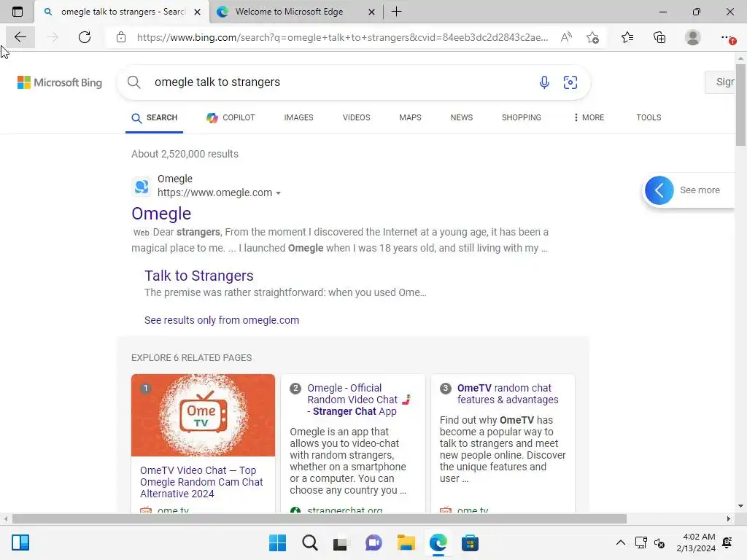Click the Bing search text field
The height and width of the screenshot is (560, 747).
tap(341, 82)
